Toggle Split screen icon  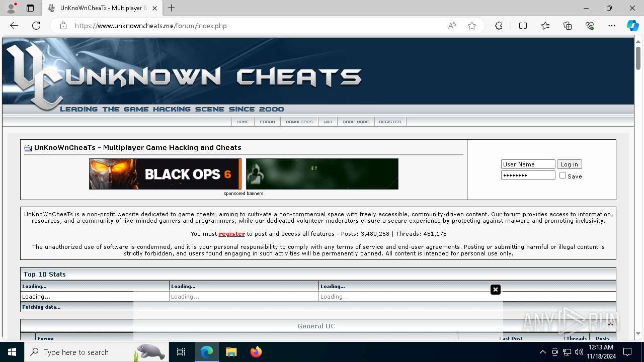523,26
